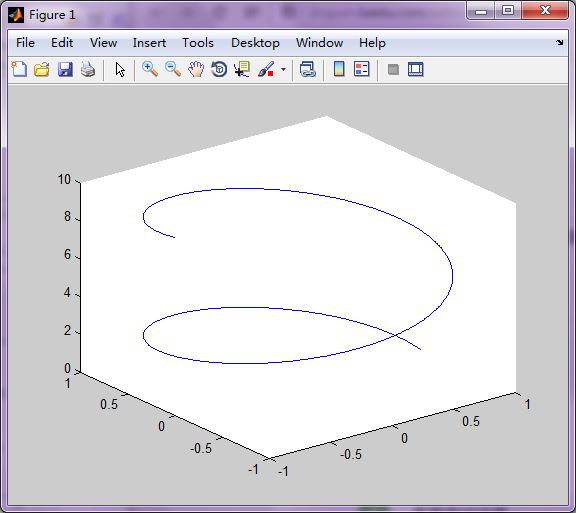The image size is (576, 513).
Task: Enable the Rotate 3D tool
Action: [x=219, y=69]
